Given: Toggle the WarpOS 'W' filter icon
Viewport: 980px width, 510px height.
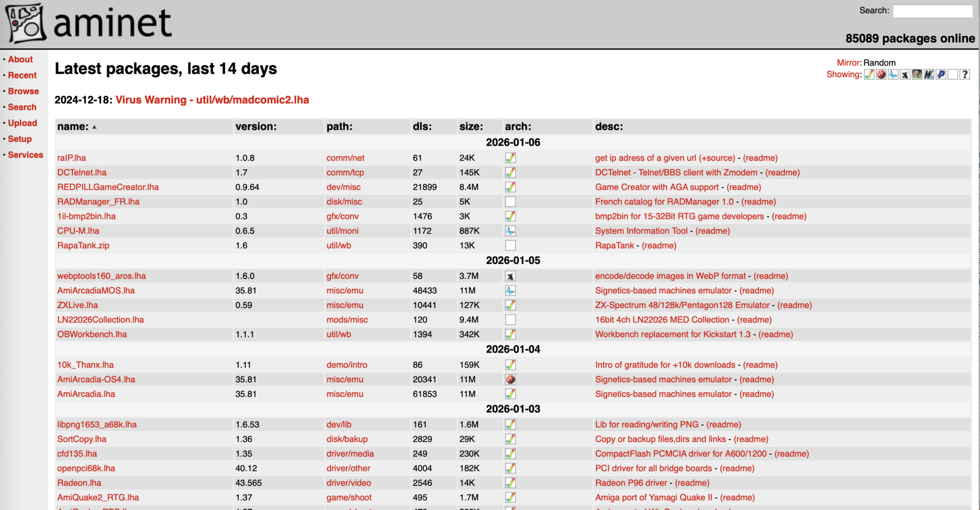Looking at the screenshot, I should coord(929,75).
